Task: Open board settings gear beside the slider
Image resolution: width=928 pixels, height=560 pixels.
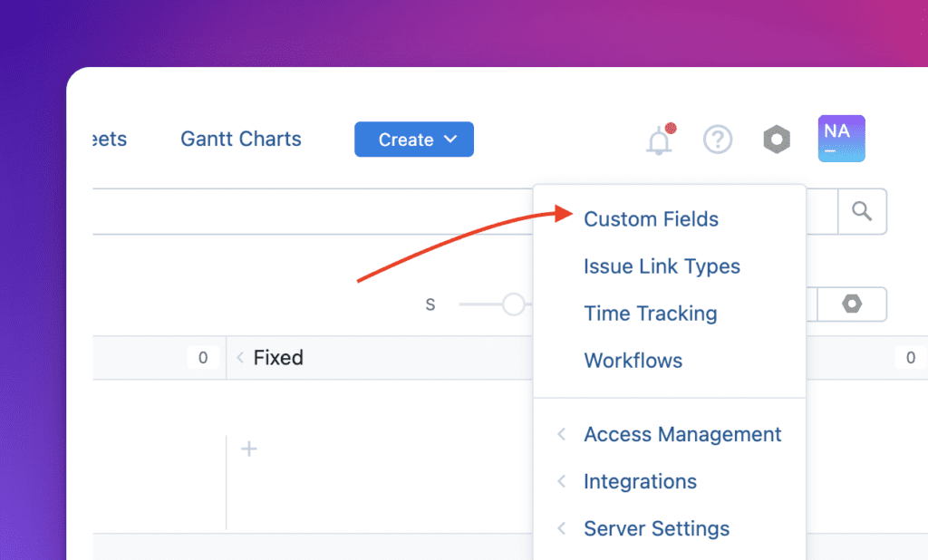Action: pos(852,304)
